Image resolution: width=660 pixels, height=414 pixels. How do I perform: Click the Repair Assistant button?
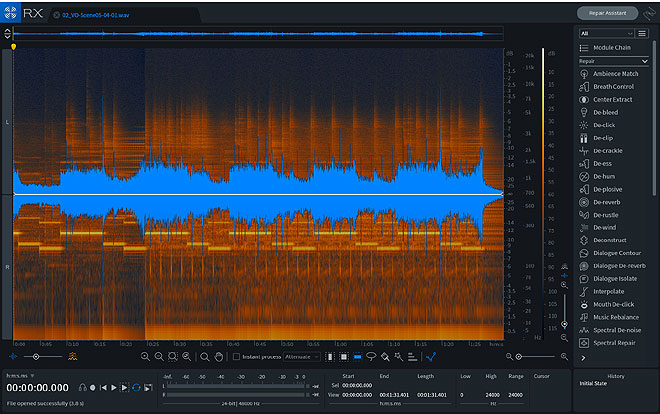tap(607, 13)
